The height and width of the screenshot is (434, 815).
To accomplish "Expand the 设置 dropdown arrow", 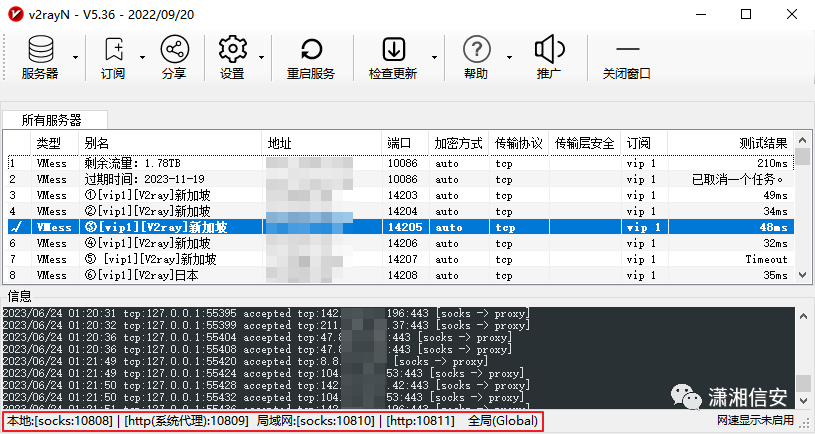I will (x=261, y=57).
